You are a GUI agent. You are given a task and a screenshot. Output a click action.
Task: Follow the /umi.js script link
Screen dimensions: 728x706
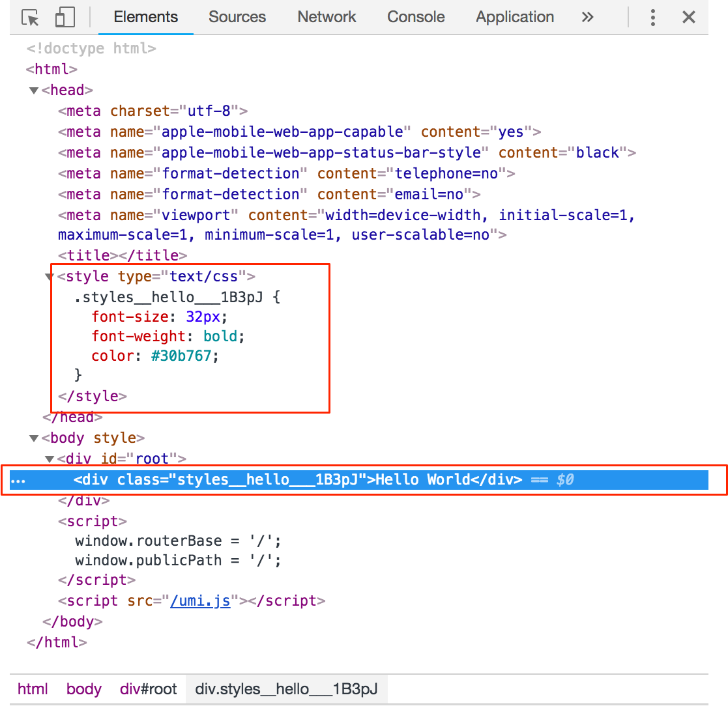pos(200,601)
